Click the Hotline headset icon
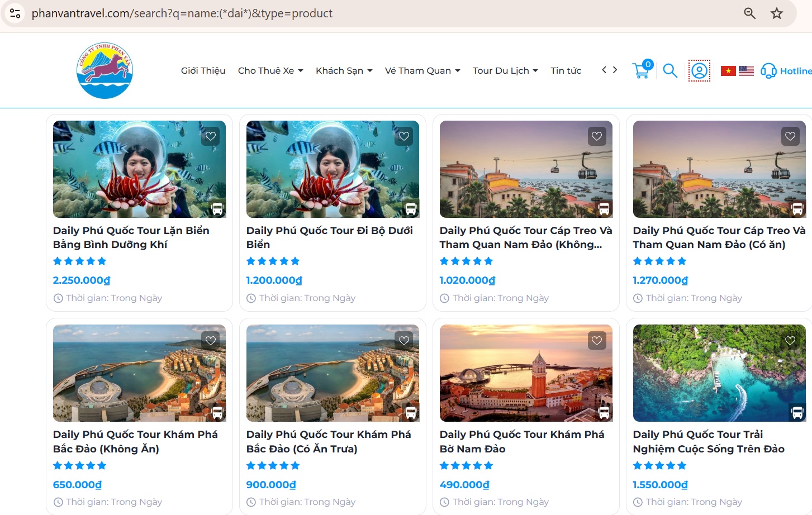 tap(768, 71)
